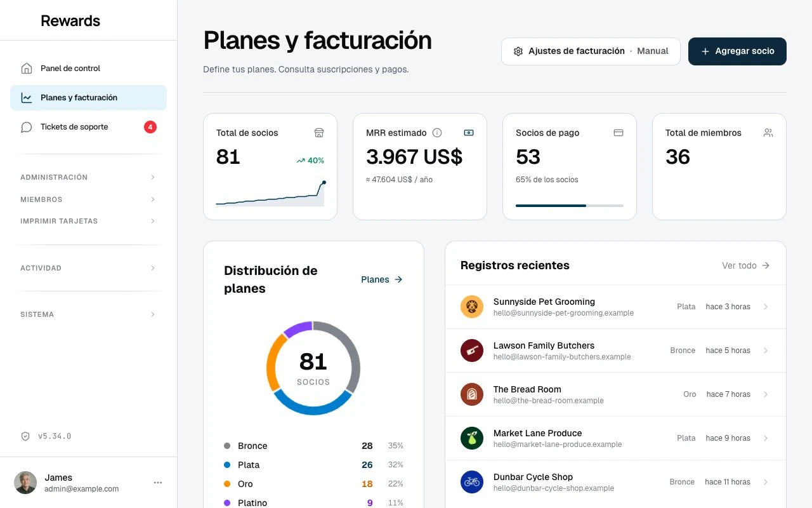The image size is (812, 508).
Task: Click the credit card icon on Socios de pago
Action: click(619, 133)
